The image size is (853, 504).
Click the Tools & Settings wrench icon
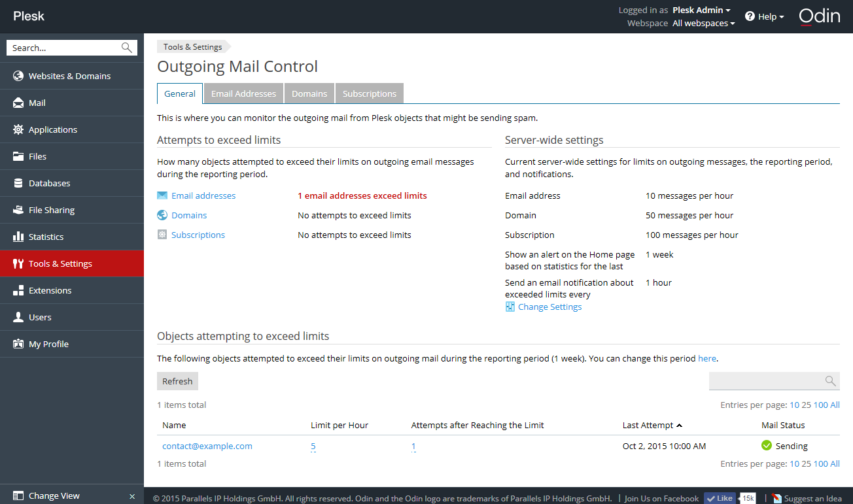click(x=18, y=263)
